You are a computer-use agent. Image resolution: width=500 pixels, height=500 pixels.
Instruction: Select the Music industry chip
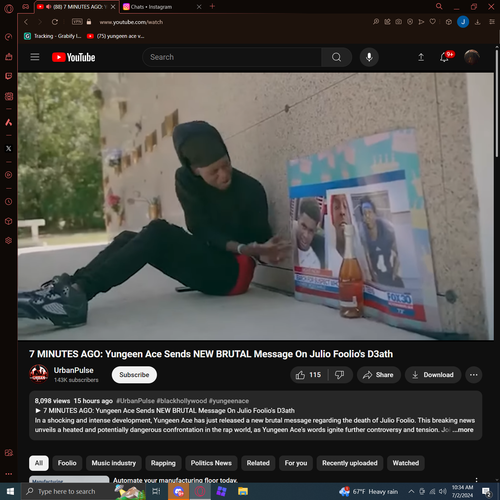[x=114, y=463]
